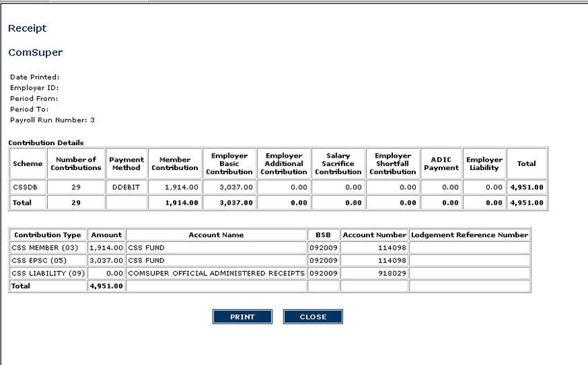Click the Employer ID label
This screenshot has width=588, height=365.
(34, 88)
